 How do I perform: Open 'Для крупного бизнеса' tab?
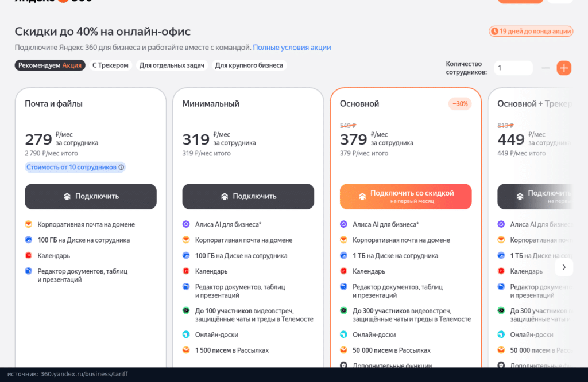(249, 65)
